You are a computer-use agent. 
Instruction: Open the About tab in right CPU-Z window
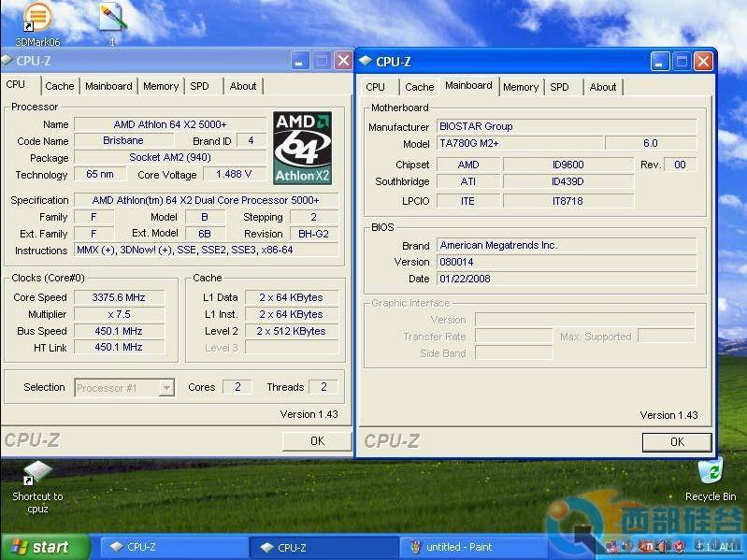pyautogui.click(x=603, y=87)
